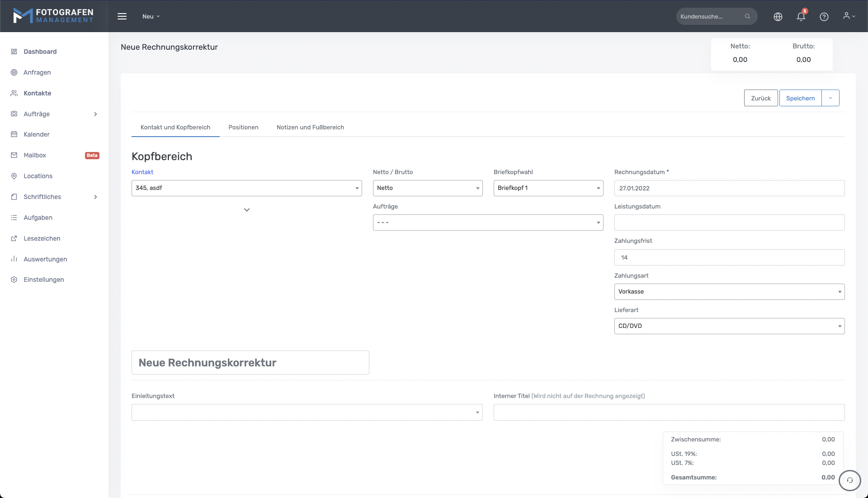Click the Zurück button

(761, 98)
